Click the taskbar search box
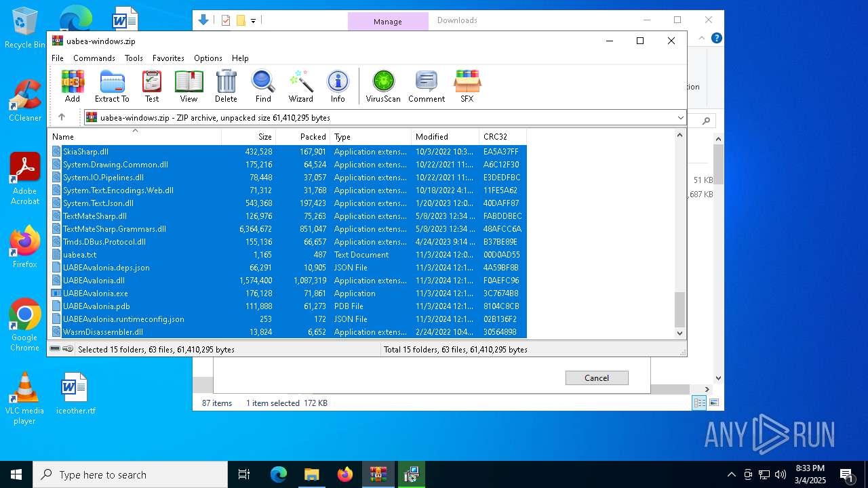 coord(130,474)
